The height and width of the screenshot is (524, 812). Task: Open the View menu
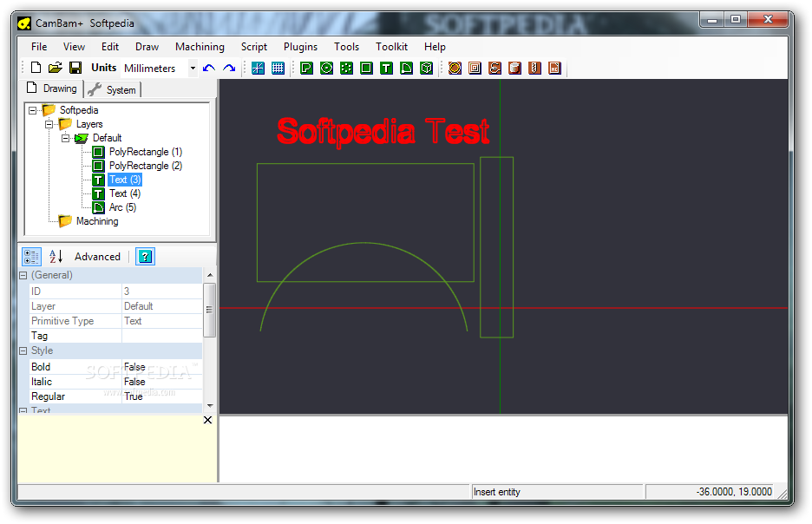(x=74, y=47)
